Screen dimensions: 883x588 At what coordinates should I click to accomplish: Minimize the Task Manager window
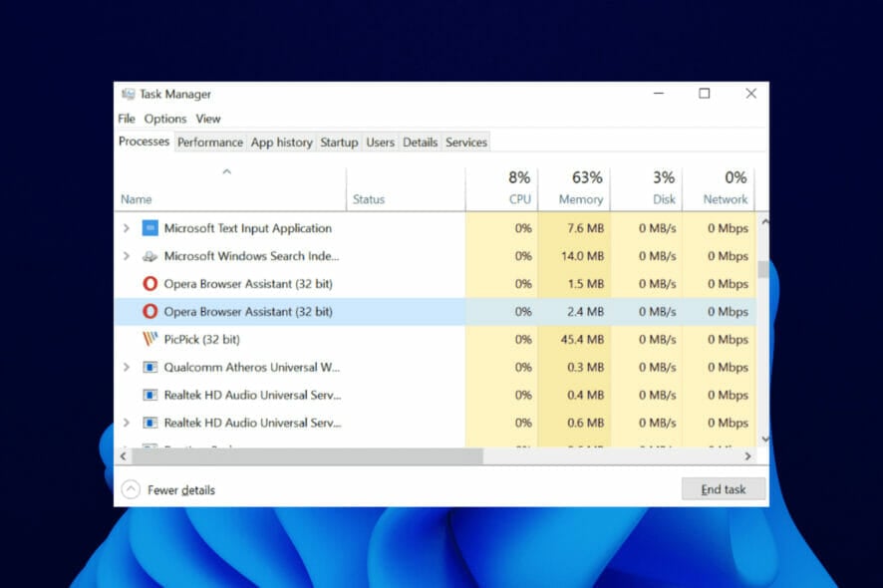pyautogui.click(x=659, y=94)
